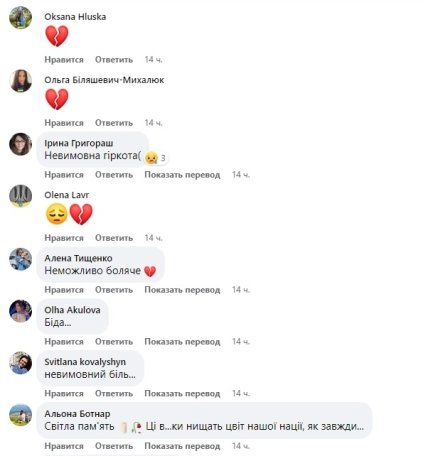Click Ольга Біляшевич-Михалюк's avatar
This screenshot has width=428, height=456.
pyautogui.click(x=21, y=81)
